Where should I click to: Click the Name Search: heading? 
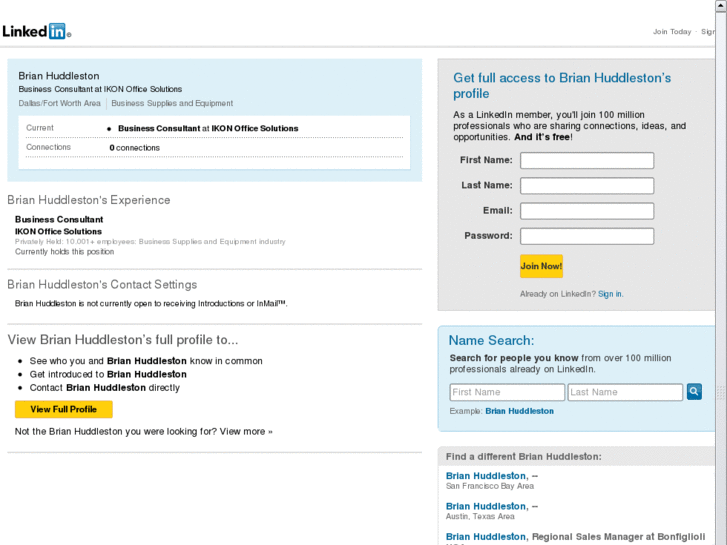[491, 340]
